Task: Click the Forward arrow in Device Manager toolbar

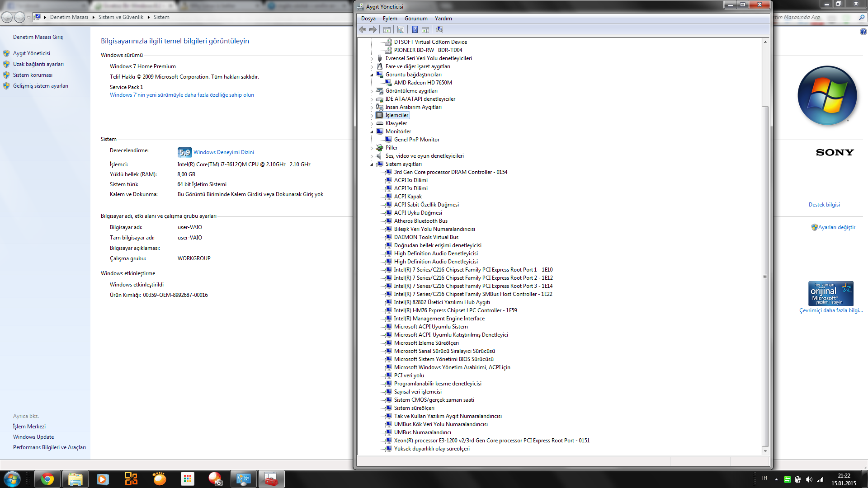Action: [373, 30]
